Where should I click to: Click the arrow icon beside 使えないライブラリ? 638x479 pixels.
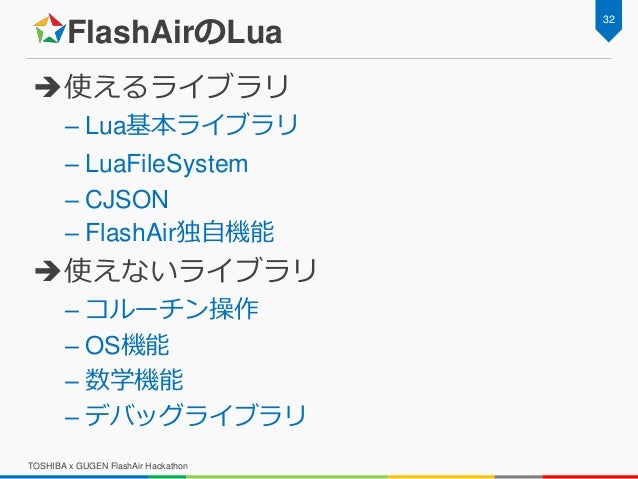click(x=48, y=271)
